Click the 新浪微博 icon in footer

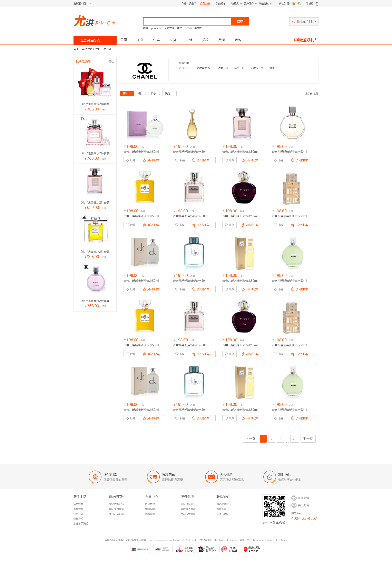(x=294, y=498)
